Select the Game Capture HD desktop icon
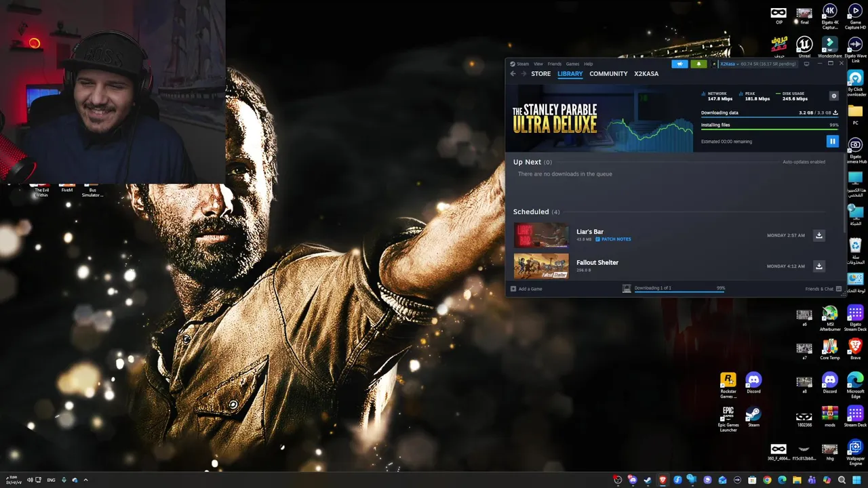Image resolution: width=868 pixels, height=488 pixels. tap(855, 17)
